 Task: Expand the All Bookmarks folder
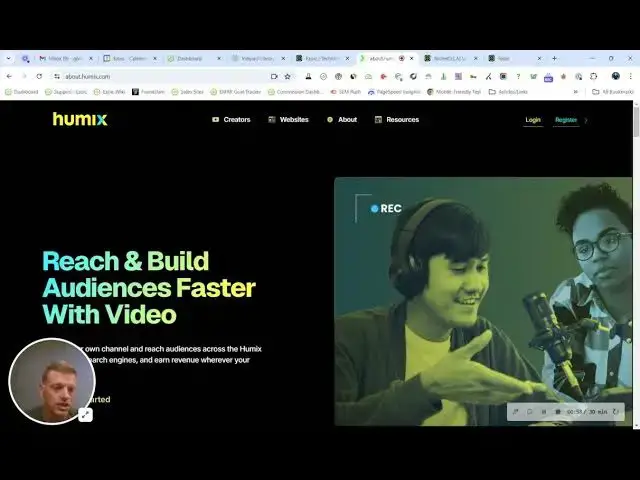tap(613, 92)
